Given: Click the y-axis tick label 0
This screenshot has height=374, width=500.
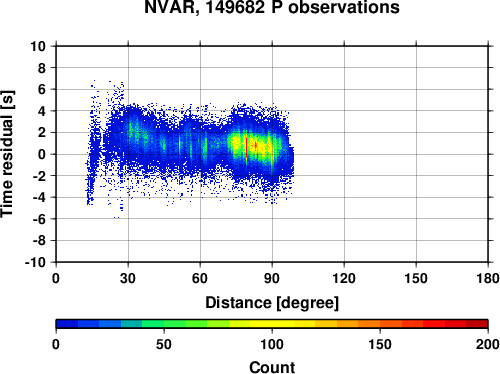Looking at the screenshot, I should coord(42,154).
